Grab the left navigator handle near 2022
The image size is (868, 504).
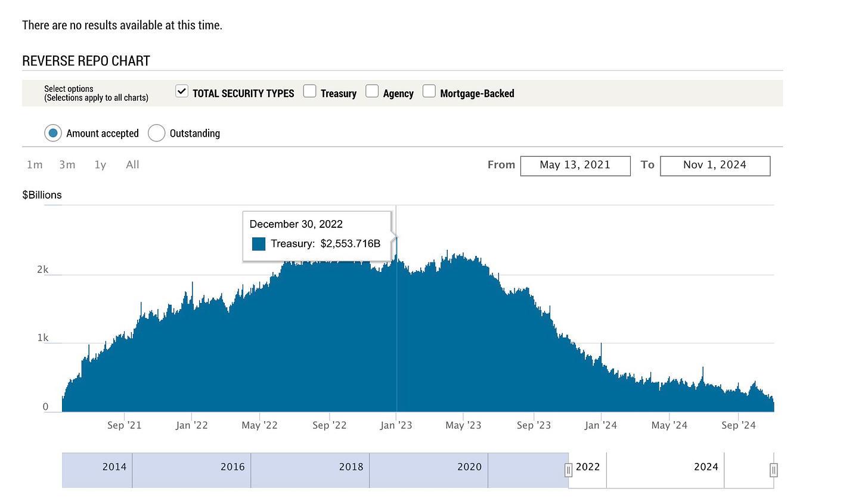click(x=568, y=471)
